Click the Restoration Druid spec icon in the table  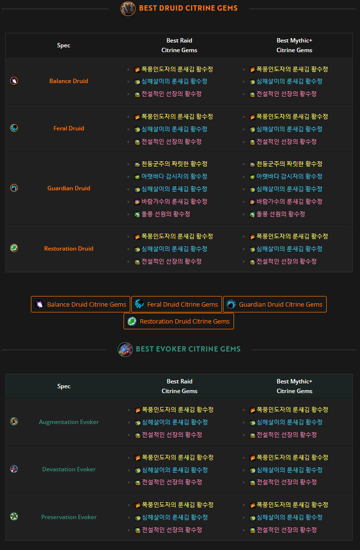point(14,248)
